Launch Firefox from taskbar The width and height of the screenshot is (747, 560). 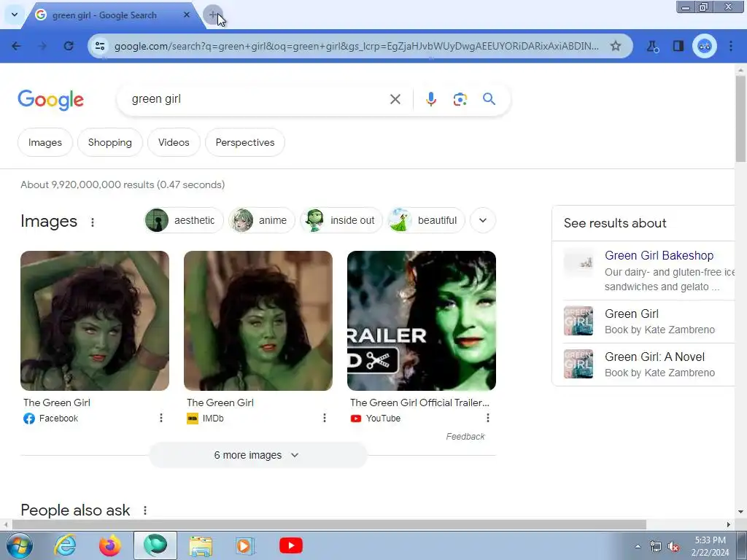point(109,545)
